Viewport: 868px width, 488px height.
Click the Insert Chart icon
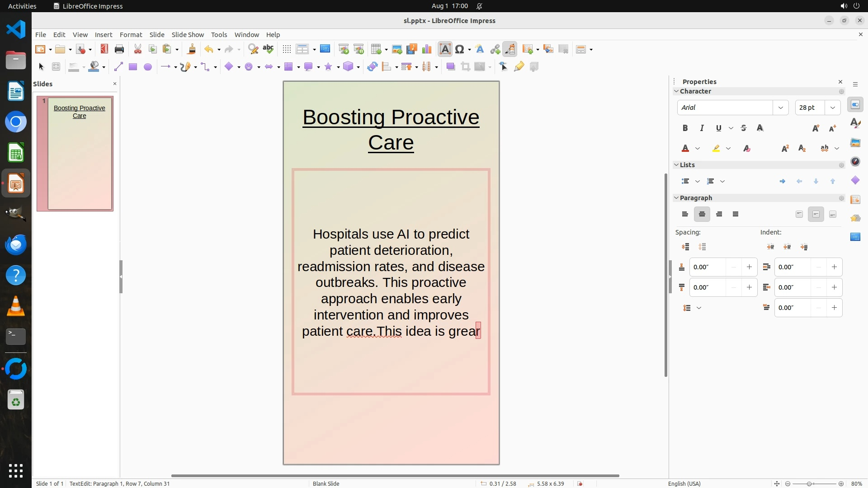point(426,49)
